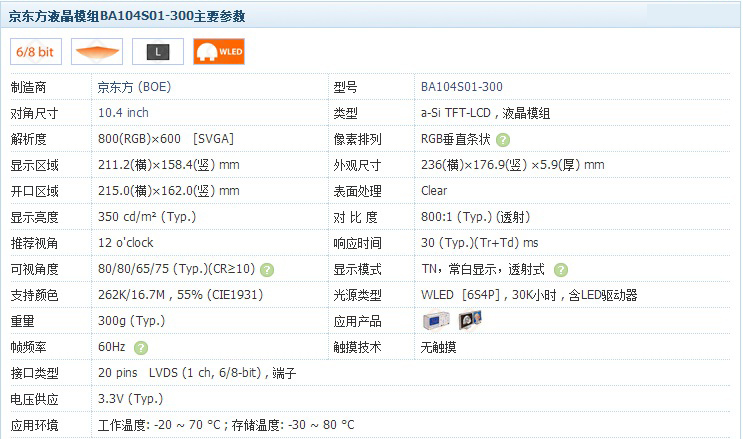Open first application product thumbnail
Image resolution: width=743 pixels, height=439 pixels.
pyautogui.click(x=437, y=321)
